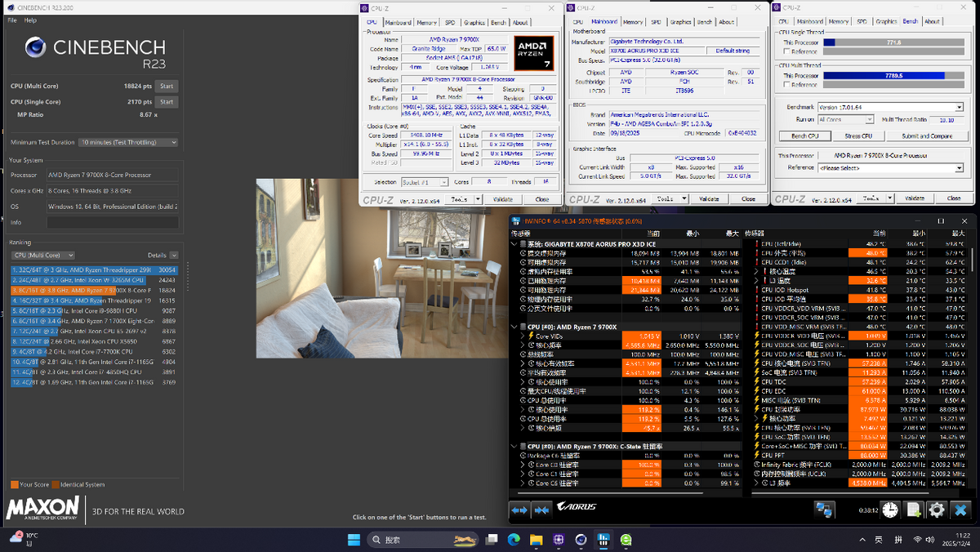
Task: Start CPU Single Core test
Action: [x=167, y=102]
